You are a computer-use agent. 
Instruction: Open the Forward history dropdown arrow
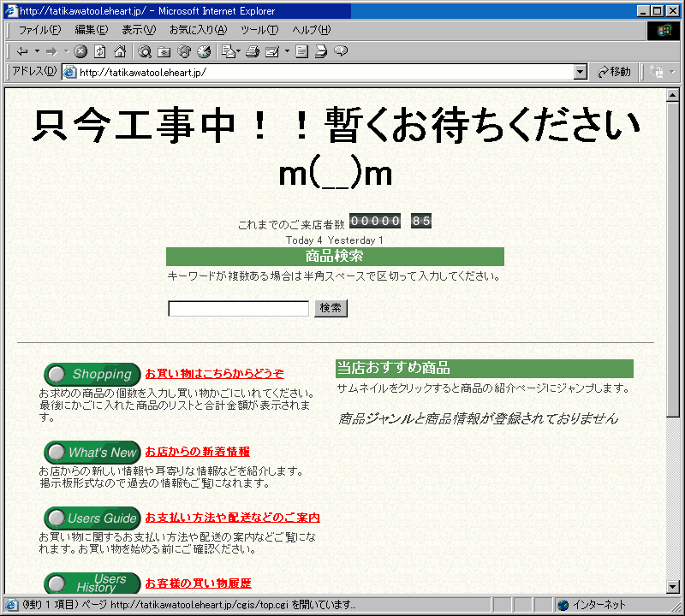[x=67, y=51]
